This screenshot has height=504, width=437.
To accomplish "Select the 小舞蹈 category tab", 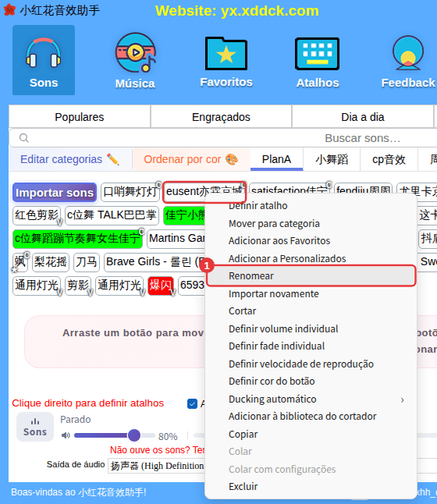I will (332, 159).
